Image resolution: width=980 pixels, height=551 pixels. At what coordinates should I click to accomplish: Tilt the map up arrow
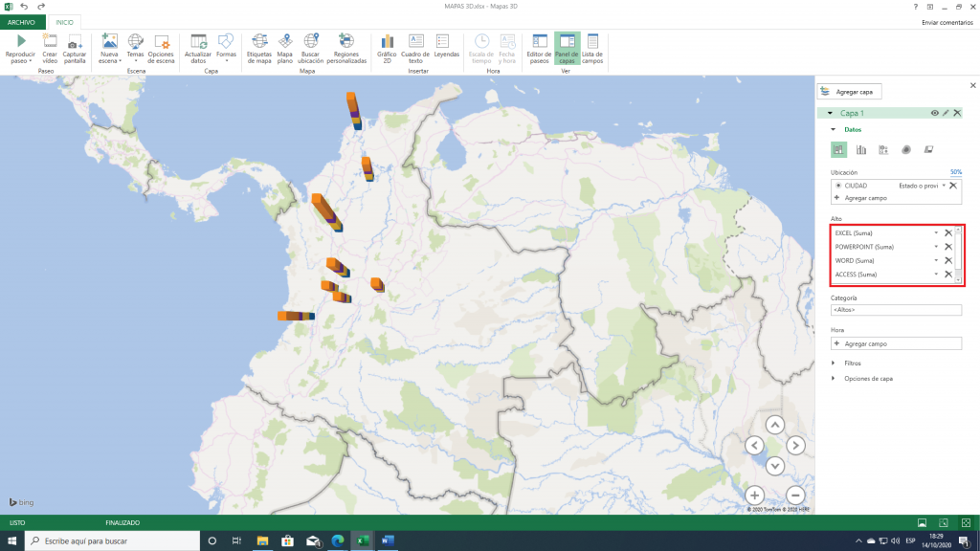pyautogui.click(x=775, y=425)
